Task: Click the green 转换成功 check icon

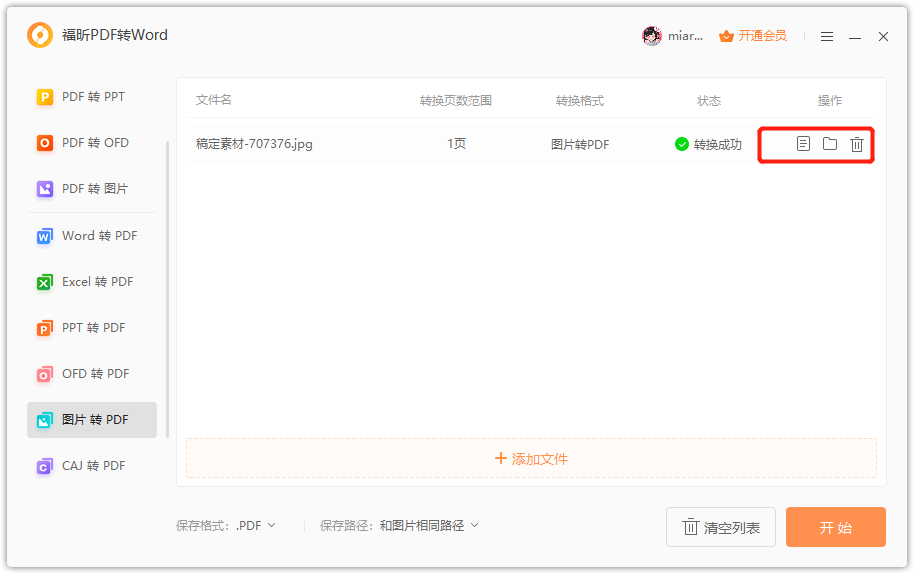Action: coord(681,144)
